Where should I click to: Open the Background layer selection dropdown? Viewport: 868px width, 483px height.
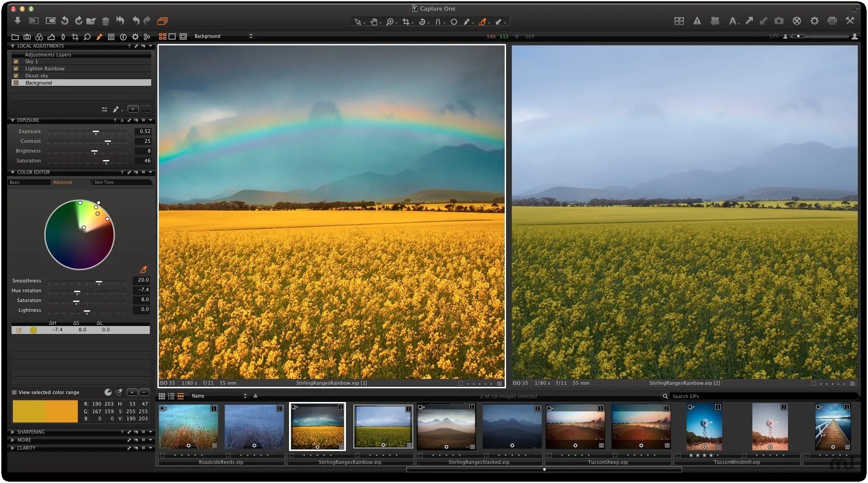pos(223,36)
